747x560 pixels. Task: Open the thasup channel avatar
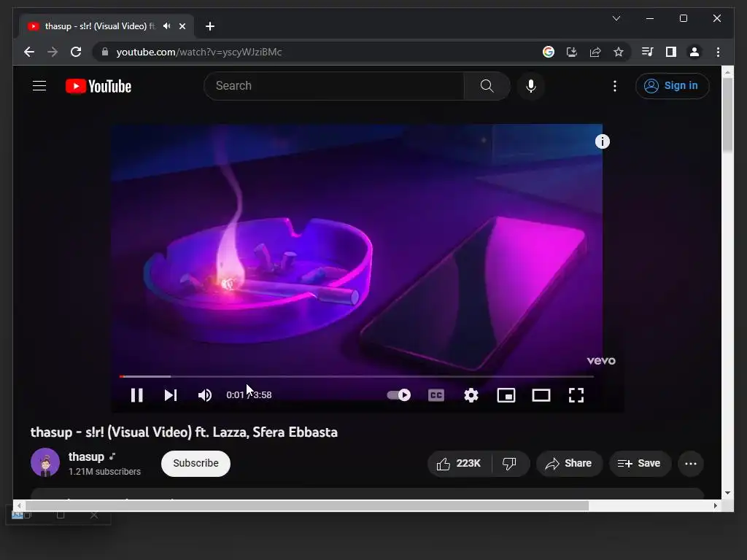coord(45,462)
